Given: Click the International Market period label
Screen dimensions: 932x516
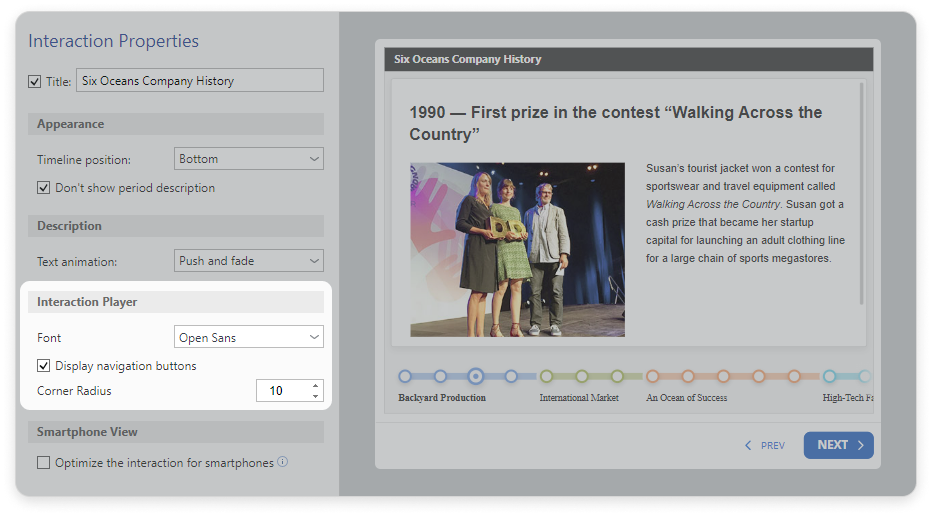Looking at the screenshot, I should coord(579,398).
